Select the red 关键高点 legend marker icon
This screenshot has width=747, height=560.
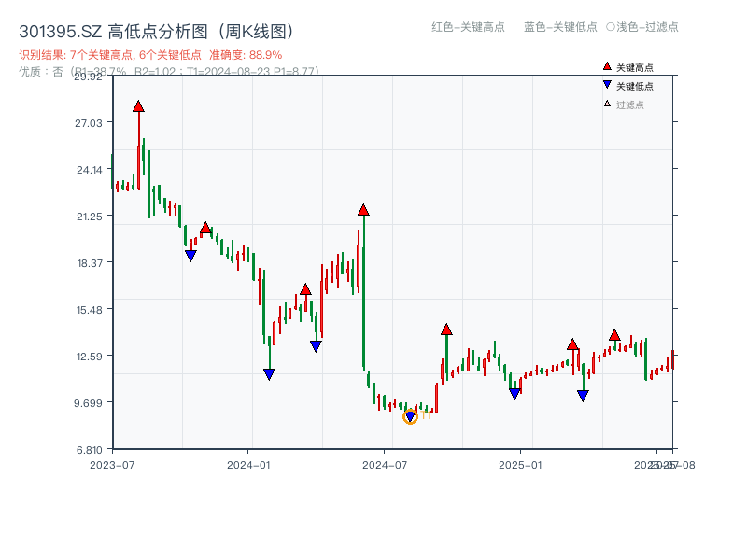tap(605, 66)
